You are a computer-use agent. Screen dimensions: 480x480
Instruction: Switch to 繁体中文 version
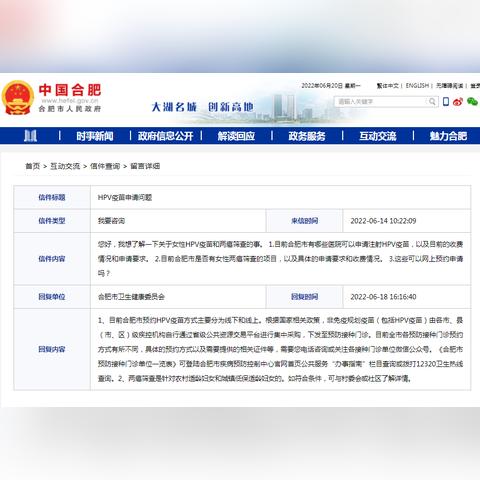388,86
